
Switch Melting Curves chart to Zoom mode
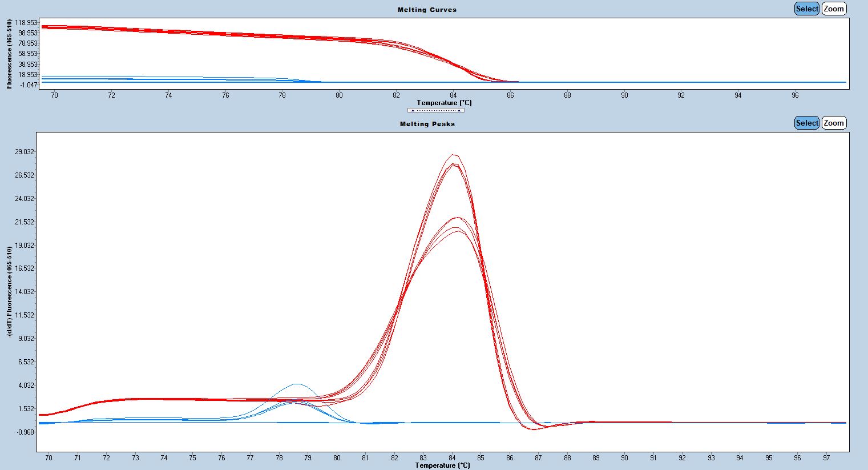833,9
